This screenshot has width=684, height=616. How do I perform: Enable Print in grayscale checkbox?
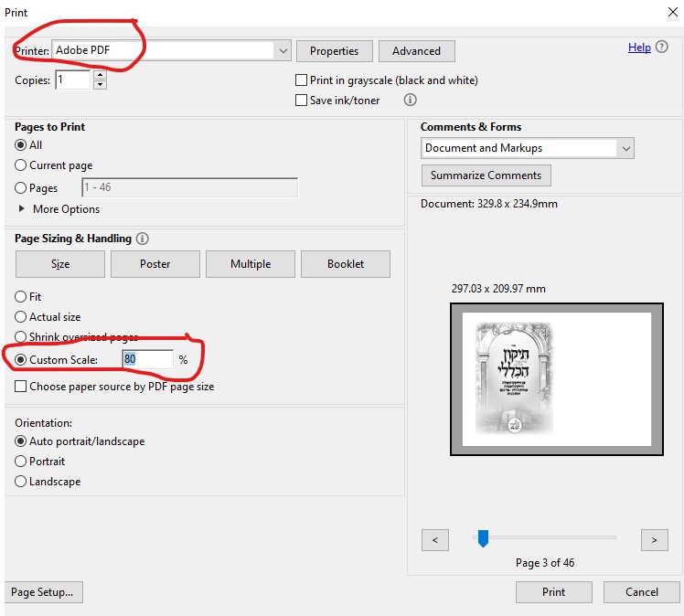click(302, 80)
